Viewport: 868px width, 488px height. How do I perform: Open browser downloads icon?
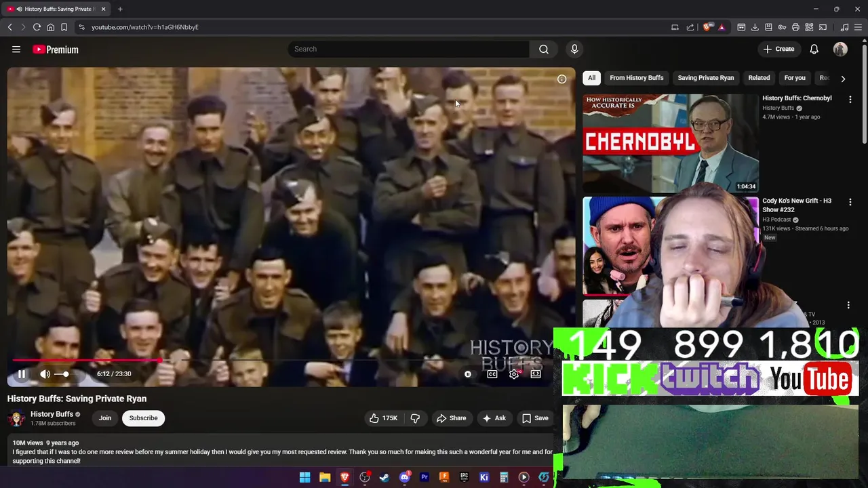(x=755, y=27)
